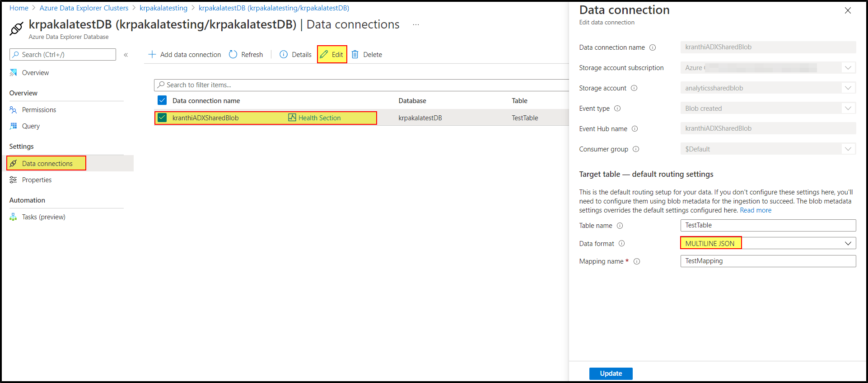Image resolution: width=868 pixels, height=383 pixels.
Task: Open the Storage account subscription dropdown
Action: [x=768, y=68]
